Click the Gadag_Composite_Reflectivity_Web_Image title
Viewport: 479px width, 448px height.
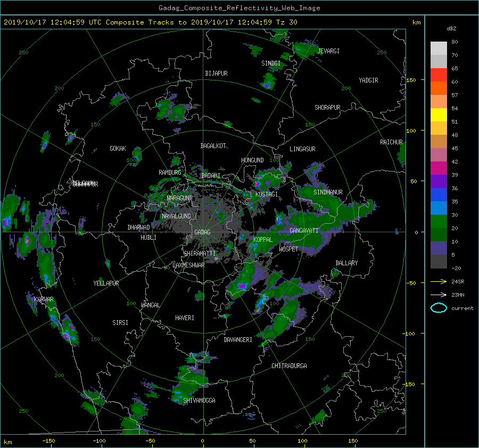click(x=239, y=8)
